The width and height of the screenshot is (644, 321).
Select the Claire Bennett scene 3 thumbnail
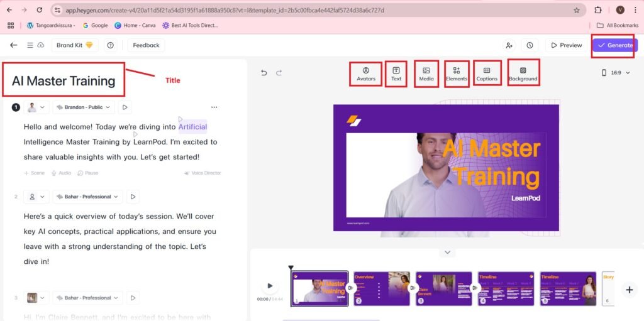pyautogui.click(x=443, y=288)
